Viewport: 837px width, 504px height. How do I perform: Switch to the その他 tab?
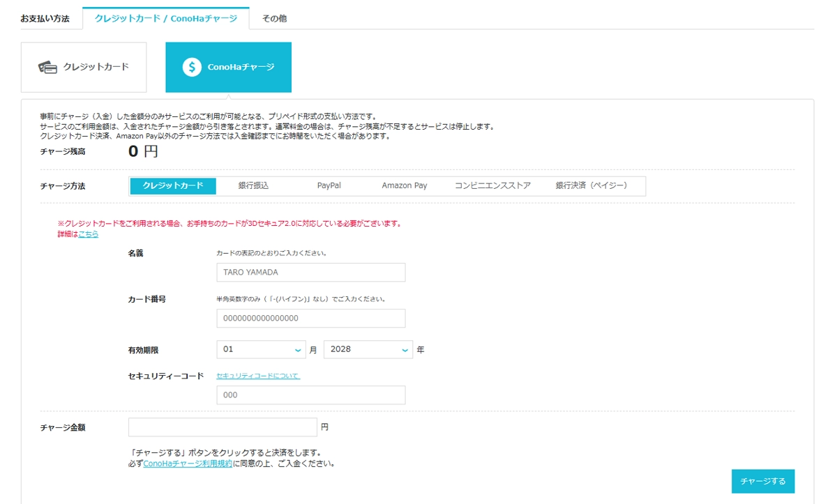tap(274, 19)
